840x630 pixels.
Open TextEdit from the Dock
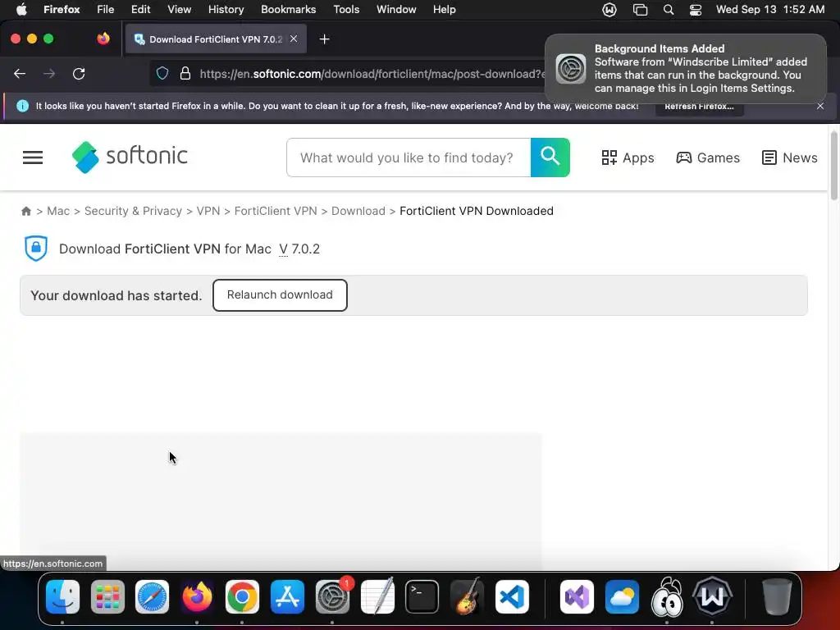tap(377, 597)
